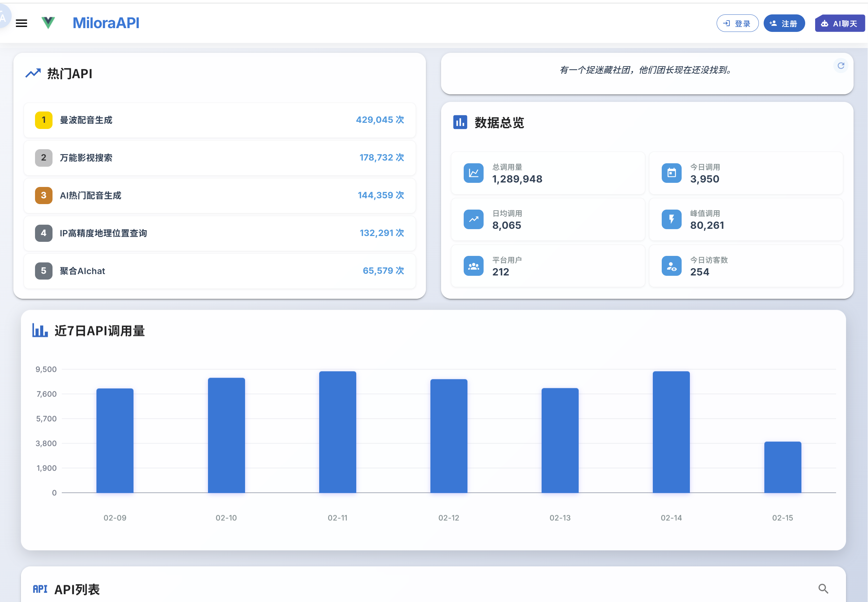Click the 注册 register button
868x602 pixels.
pos(784,23)
